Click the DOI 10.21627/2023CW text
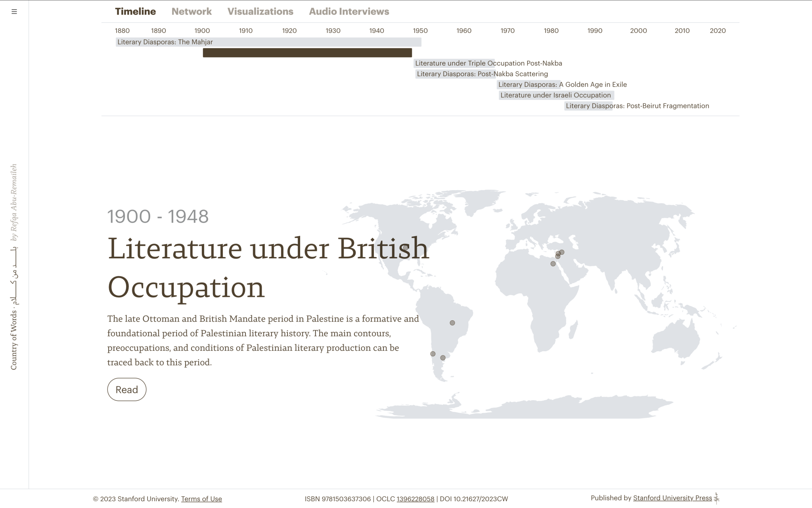 (x=474, y=499)
